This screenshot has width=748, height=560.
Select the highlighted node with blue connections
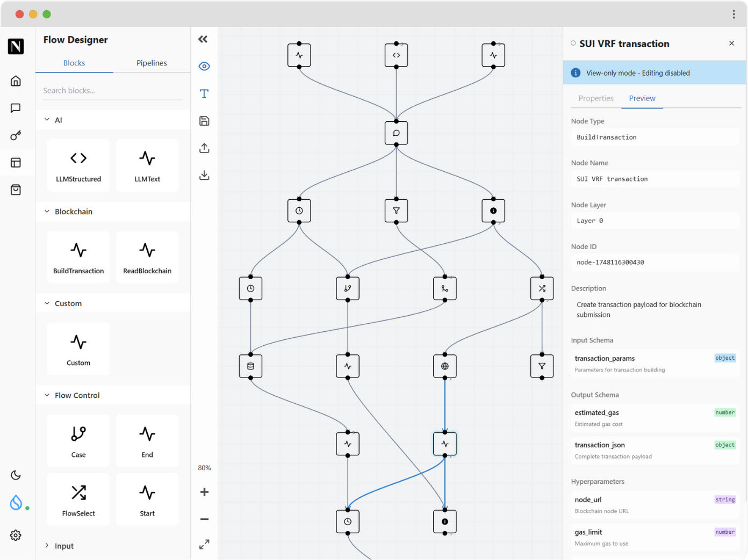(445, 444)
